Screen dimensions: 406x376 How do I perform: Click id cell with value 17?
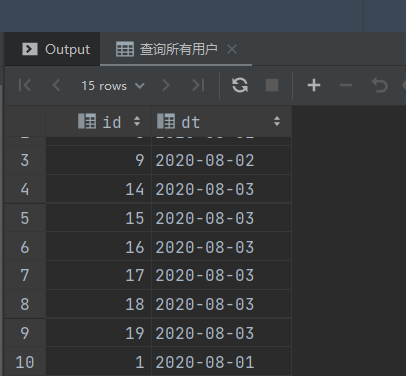coord(98,275)
